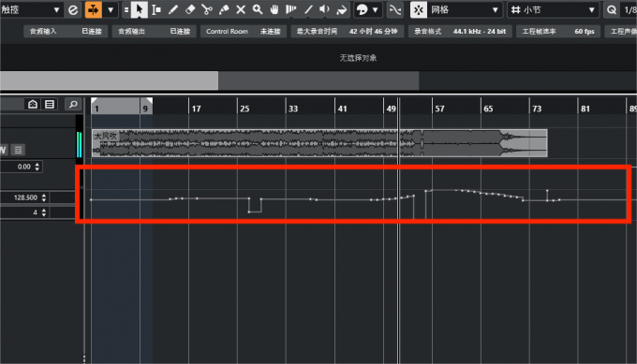Click the e edit settings icon
Viewport: 637px width, 364px height.
(x=73, y=9)
